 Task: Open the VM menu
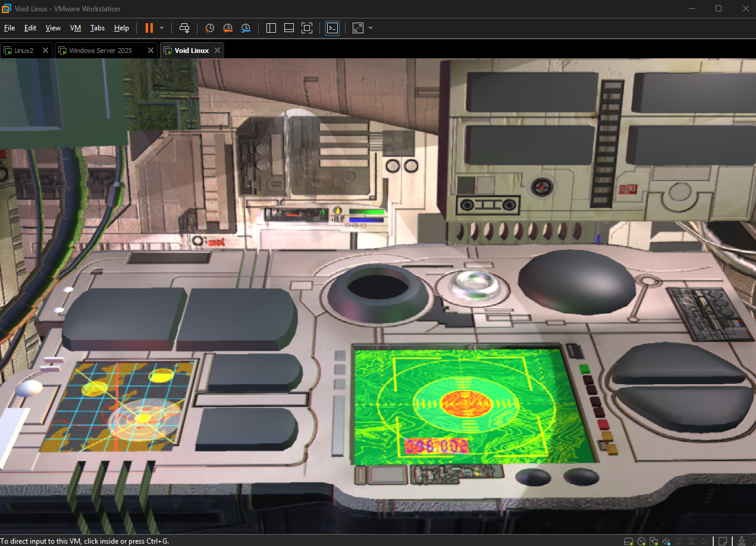click(x=76, y=28)
